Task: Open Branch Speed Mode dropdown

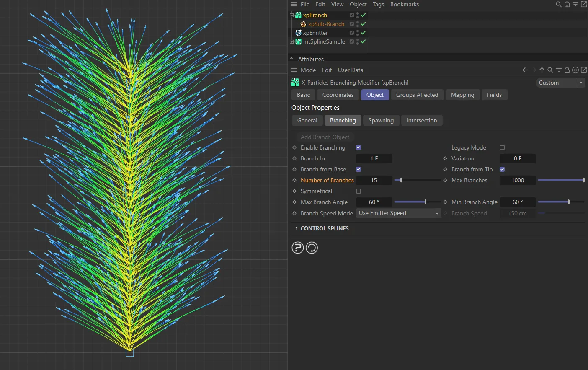Action: (x=398, y=213)
